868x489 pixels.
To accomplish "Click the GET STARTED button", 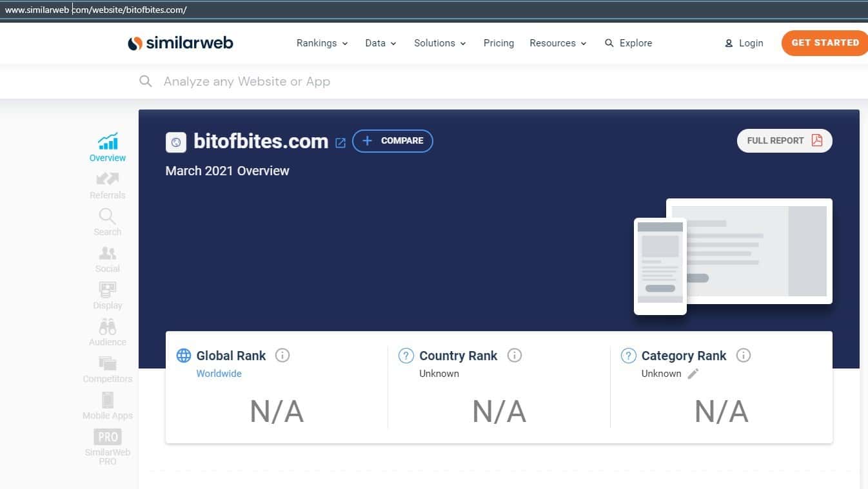I will (825, 43).
